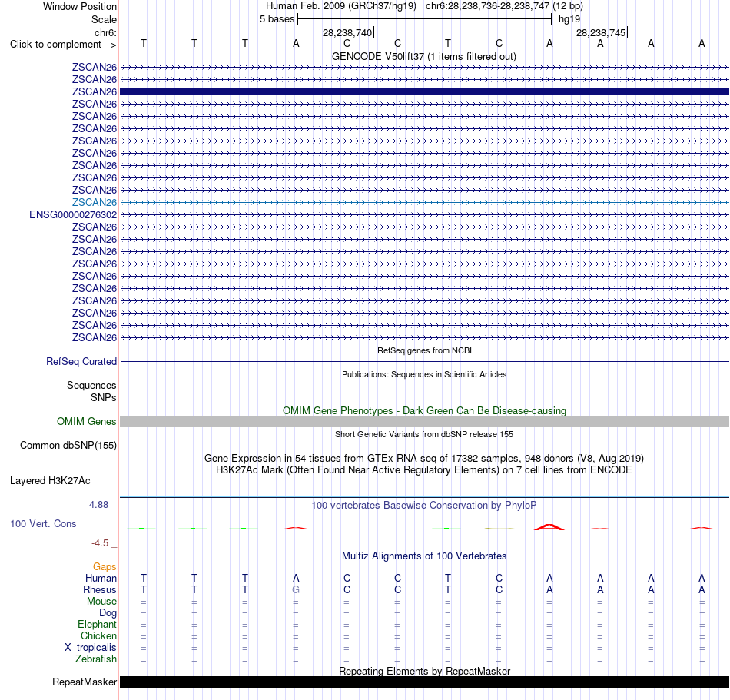Click 'RefSeq genes from NCBI' title

[x=425, y=350]
